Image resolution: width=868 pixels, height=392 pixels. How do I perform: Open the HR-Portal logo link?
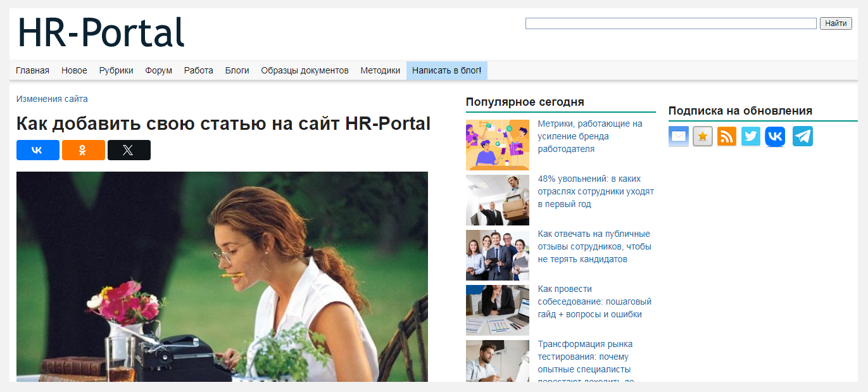click(101, 32)
